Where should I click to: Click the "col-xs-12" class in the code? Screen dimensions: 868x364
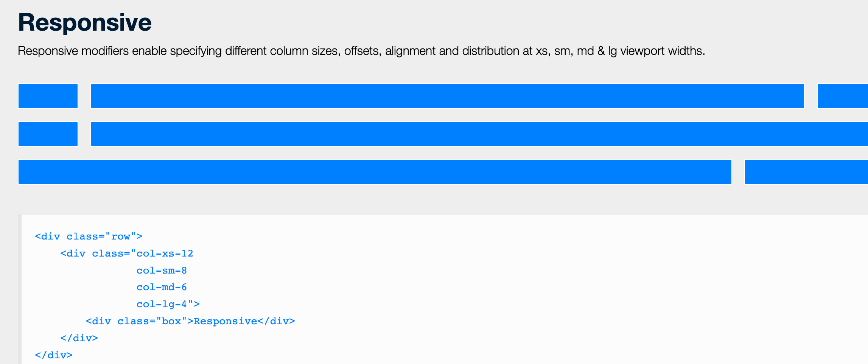point(165,254)
